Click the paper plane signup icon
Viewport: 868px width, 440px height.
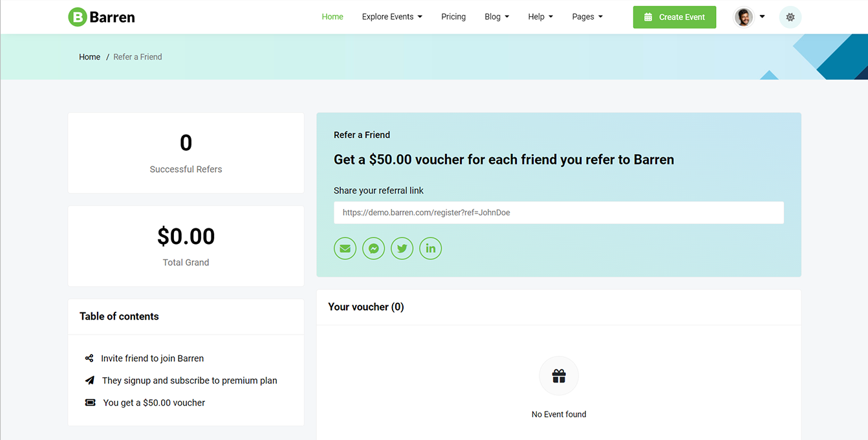(x=89, y=380)
